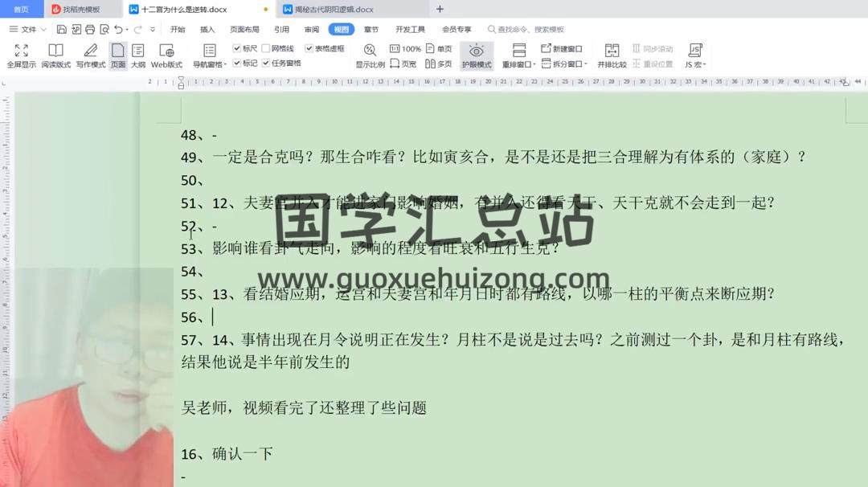Switch to Web版式 layout
This screenshot has width=868, height=487.
166,55
